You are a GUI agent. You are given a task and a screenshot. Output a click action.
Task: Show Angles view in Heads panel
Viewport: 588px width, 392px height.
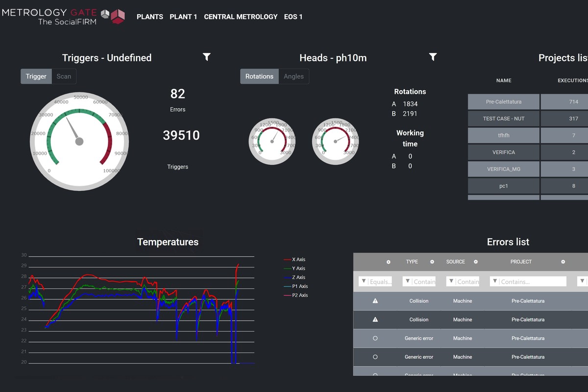pyautogui.click(x=294, y=76)
